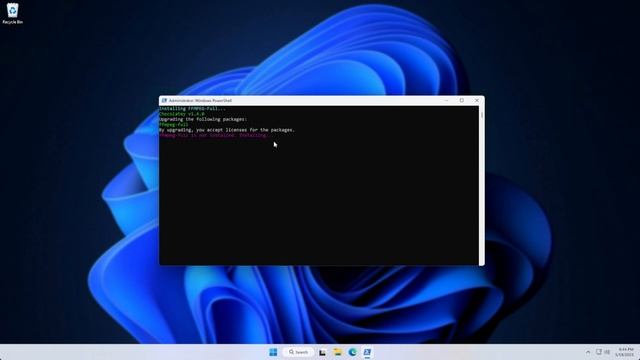Open the clock and date panel

(x=625, y=352)
